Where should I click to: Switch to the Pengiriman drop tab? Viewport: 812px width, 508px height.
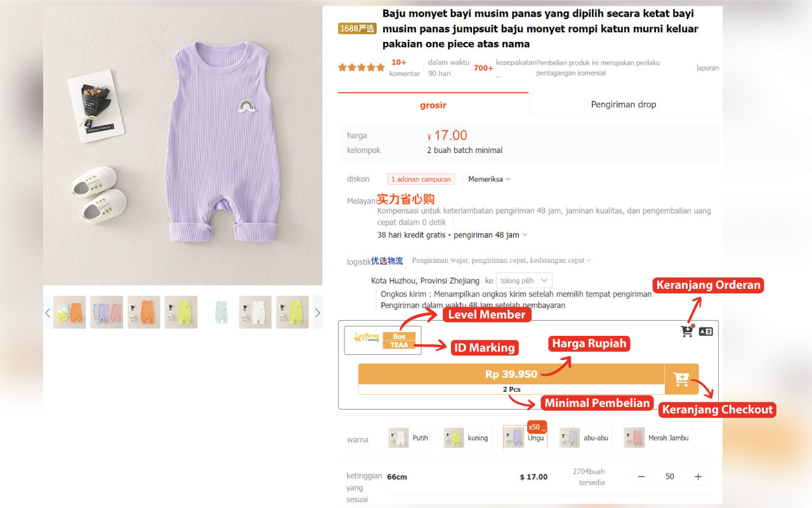[x=624, y=105]
